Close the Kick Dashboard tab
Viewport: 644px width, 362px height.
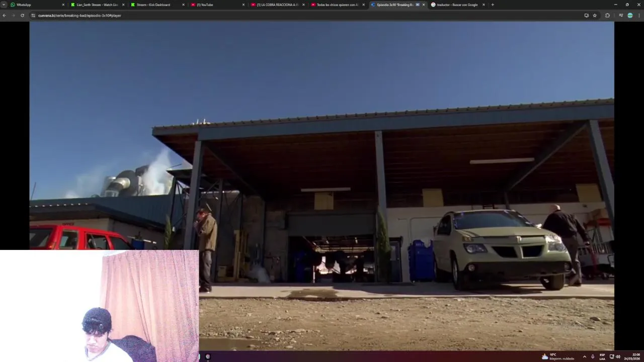(183, 5)
